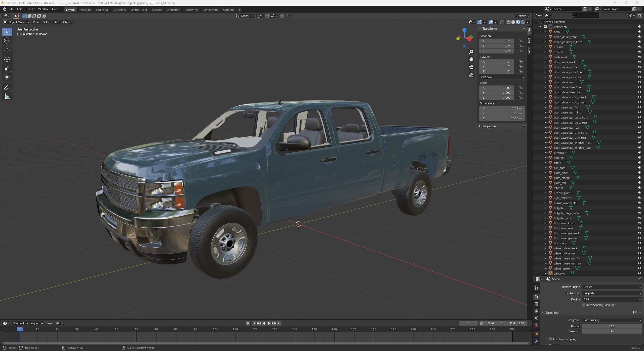Select the Annotate pencil tool
The height and width of the screenshot is (351, 644).
7,87
